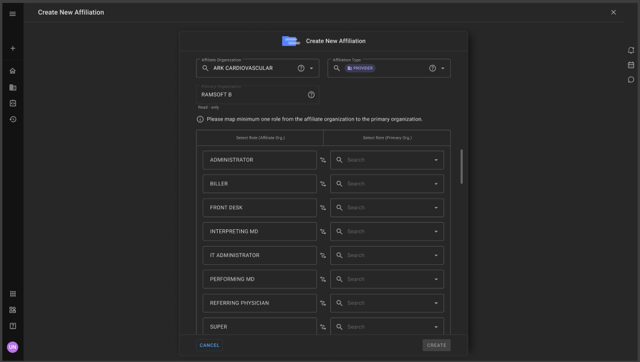This screenshot has width=640, height=362.
Task: Click Select Role (Affiliate Org.) column header
Action: 260,138
